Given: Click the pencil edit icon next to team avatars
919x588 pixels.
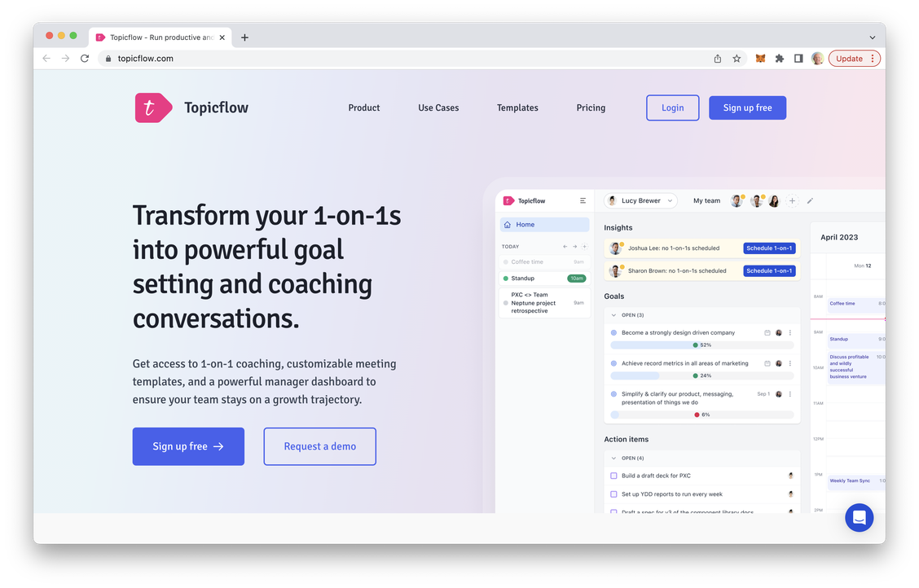Looking at the screenshot, I should [x=809, y=200].
